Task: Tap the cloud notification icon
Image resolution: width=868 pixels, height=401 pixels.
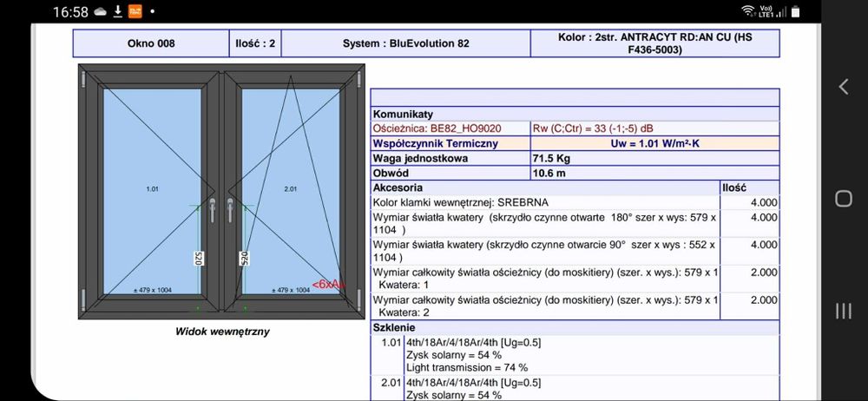Action: (101, 11)
